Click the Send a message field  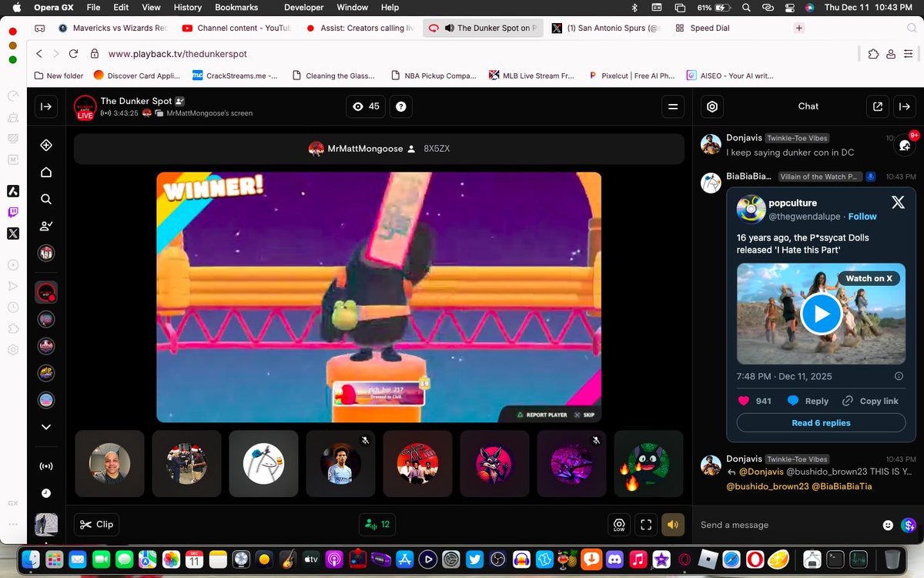coord(787,525)
